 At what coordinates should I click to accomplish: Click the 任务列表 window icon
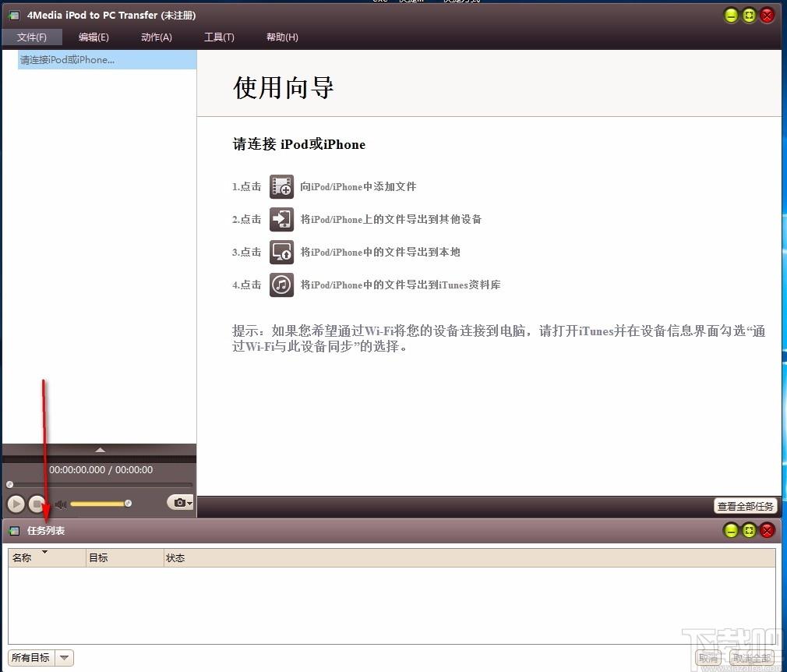[x=14, y=531]
